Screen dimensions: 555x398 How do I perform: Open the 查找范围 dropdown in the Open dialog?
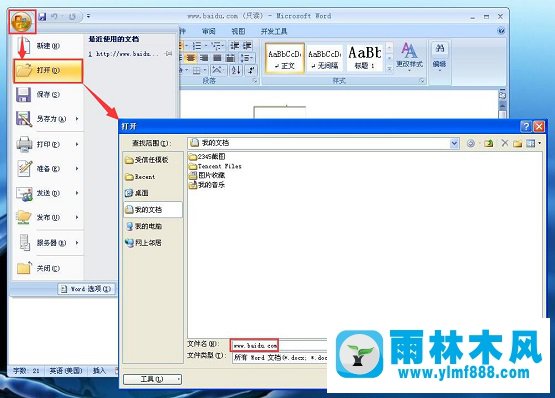click(x=454, y=143)
